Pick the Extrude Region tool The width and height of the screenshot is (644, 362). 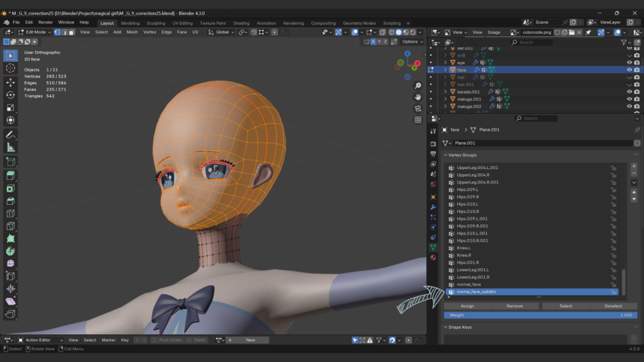pyautogui.click(x=11, y=175)
